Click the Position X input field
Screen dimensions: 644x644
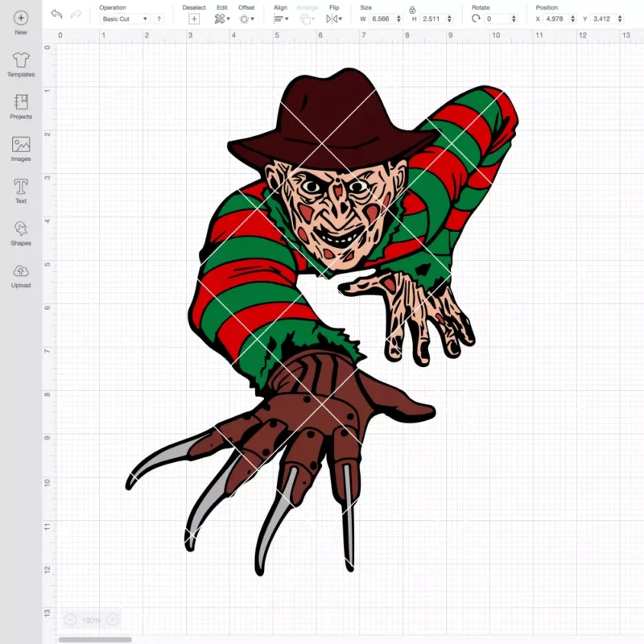click(x=555, y=19)
